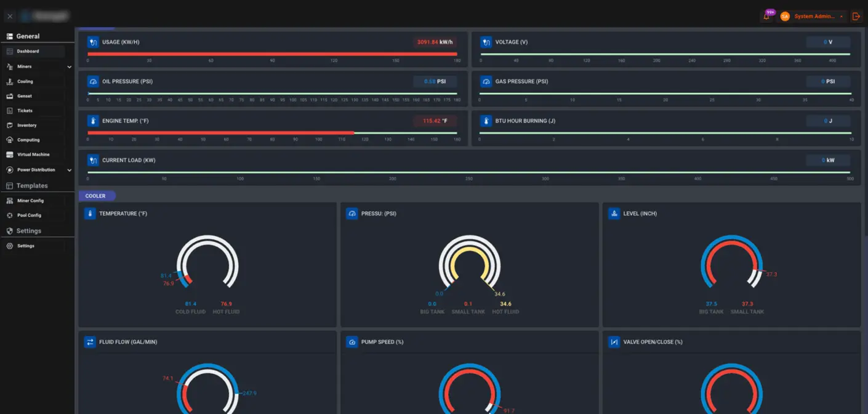Image resolution: width=868 pixels, height=414 pixels.
Task: Click the Cooler section label
Action: coord(95,196)
